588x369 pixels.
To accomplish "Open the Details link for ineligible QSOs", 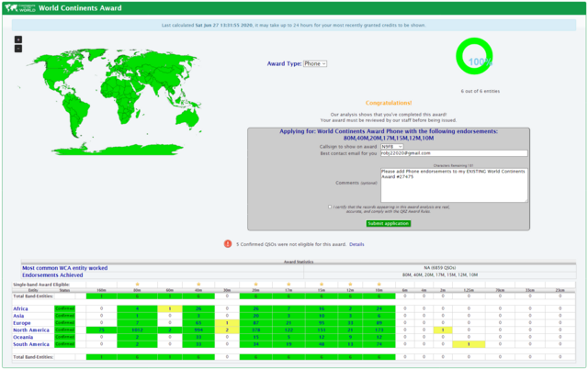I will pyautogui.click(x=356, y=244).
